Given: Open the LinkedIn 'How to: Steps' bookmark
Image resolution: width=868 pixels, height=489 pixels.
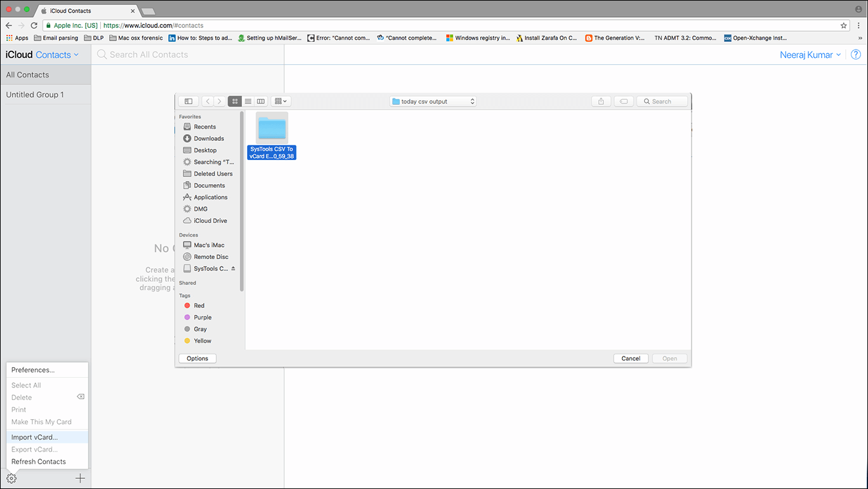Looking at the screenshot, I should [x=201, y=38].
